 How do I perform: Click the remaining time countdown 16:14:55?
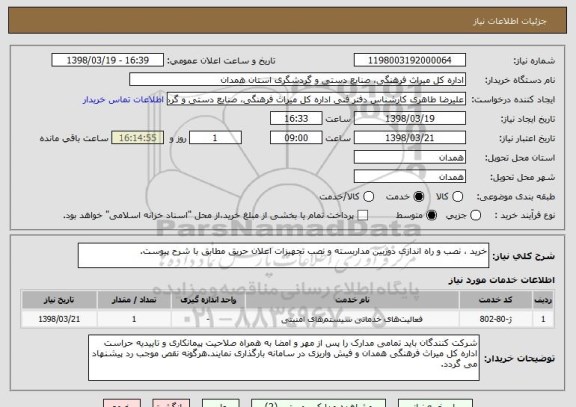tap(138, 138)
